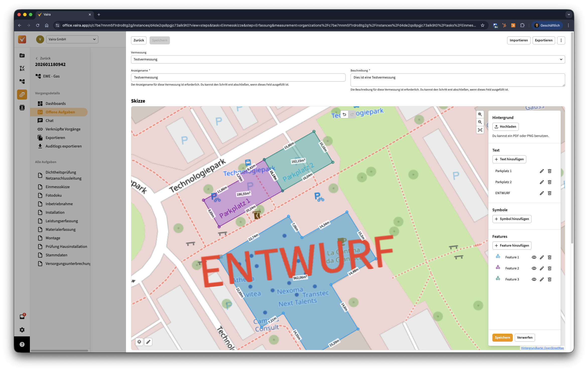Image resolution: width=588 pixels, height=371 pixels.
Task: Select the Fotodoku task item
Action: click(x=53, y=195)
